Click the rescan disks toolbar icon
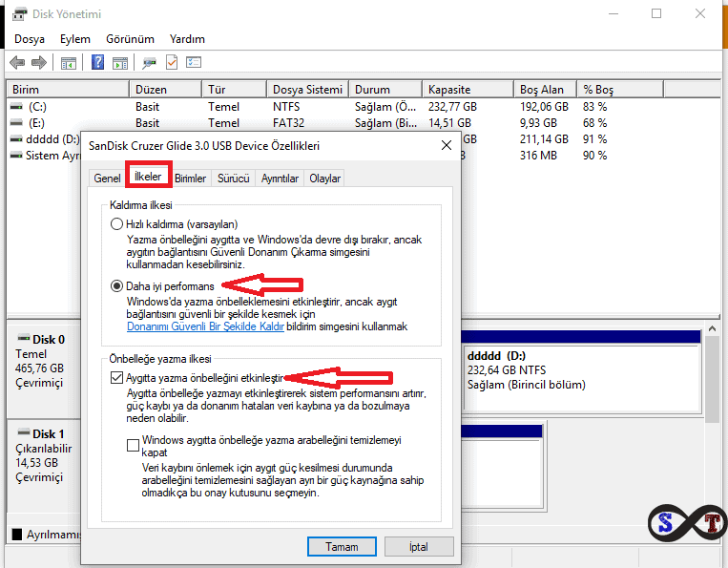Screen dimensions: 728x568 [149, 62]
